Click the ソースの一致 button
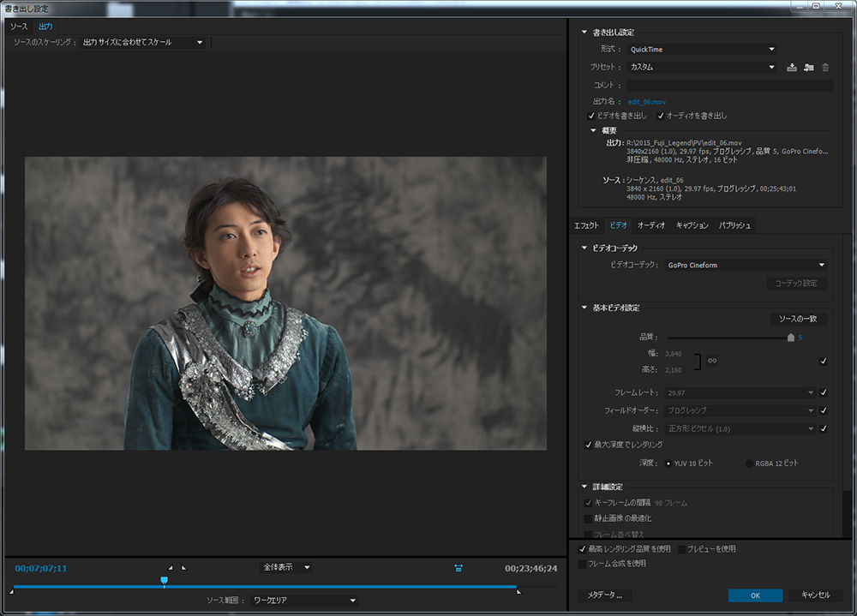 (x=798, y=319)
